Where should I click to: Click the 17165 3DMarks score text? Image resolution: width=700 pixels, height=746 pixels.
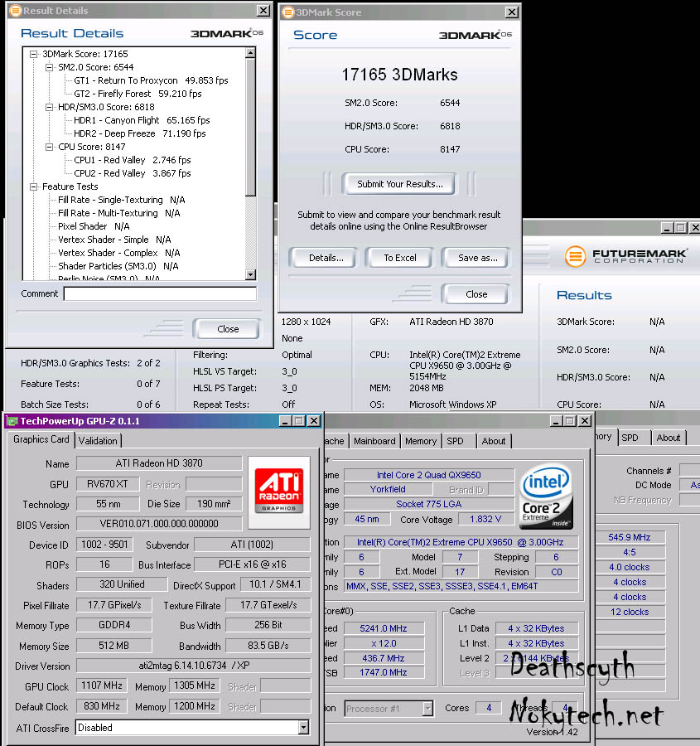pyautogui.click(x=399, y=75)
